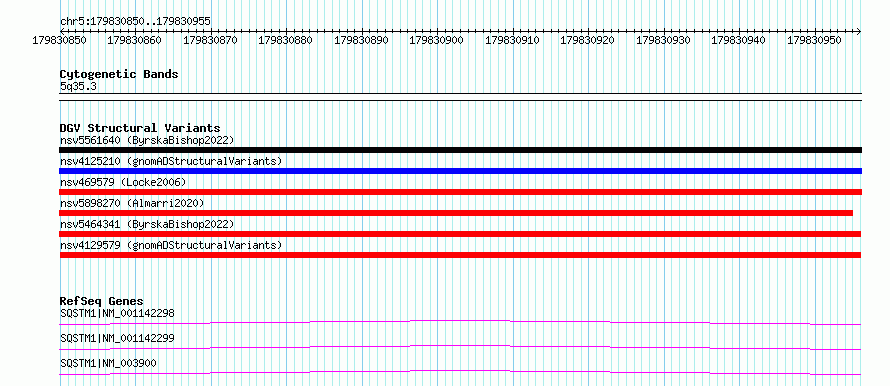Open variant nsv4125210 (gnomADStructuralVariants) label
The height and width of the screenshot is (386, 890).
pyautogui.click(x=171, y=161)
